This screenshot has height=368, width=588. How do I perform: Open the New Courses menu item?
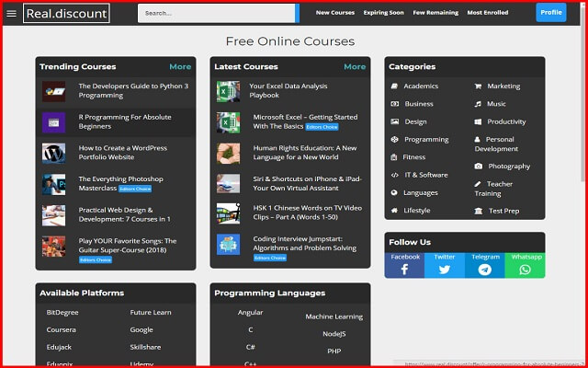[335, 13]
